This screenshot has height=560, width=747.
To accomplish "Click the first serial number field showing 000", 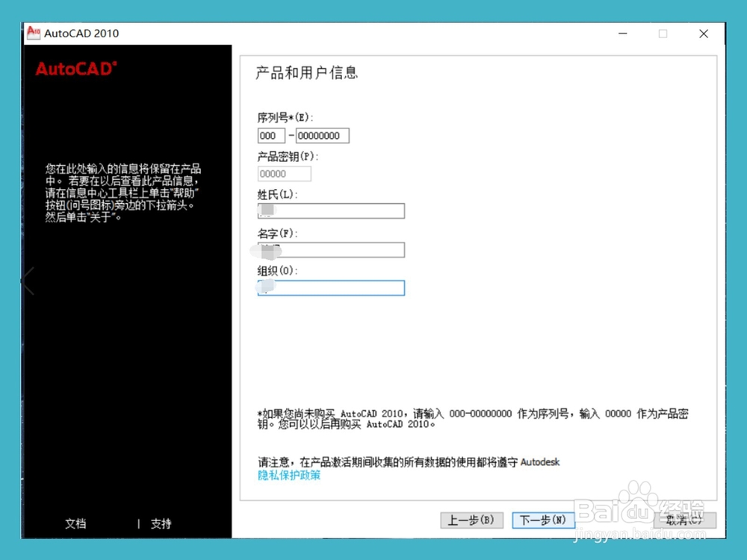I will coord(271,135).
